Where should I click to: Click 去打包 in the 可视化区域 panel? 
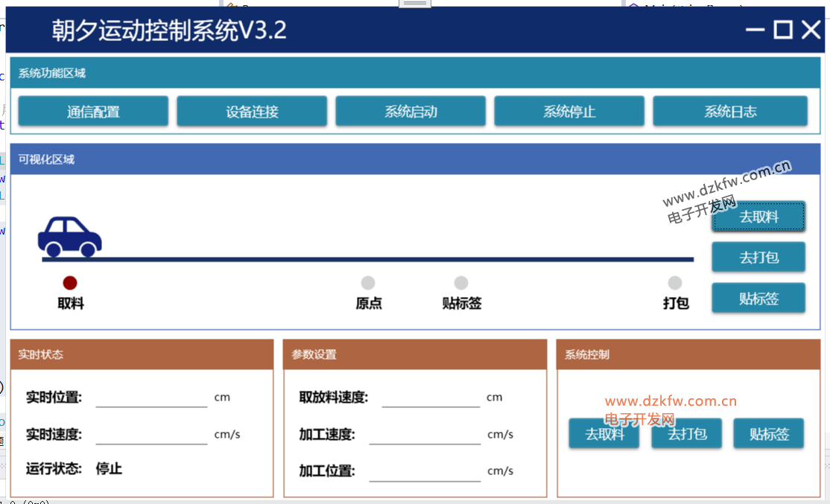[x=758, y=258]
